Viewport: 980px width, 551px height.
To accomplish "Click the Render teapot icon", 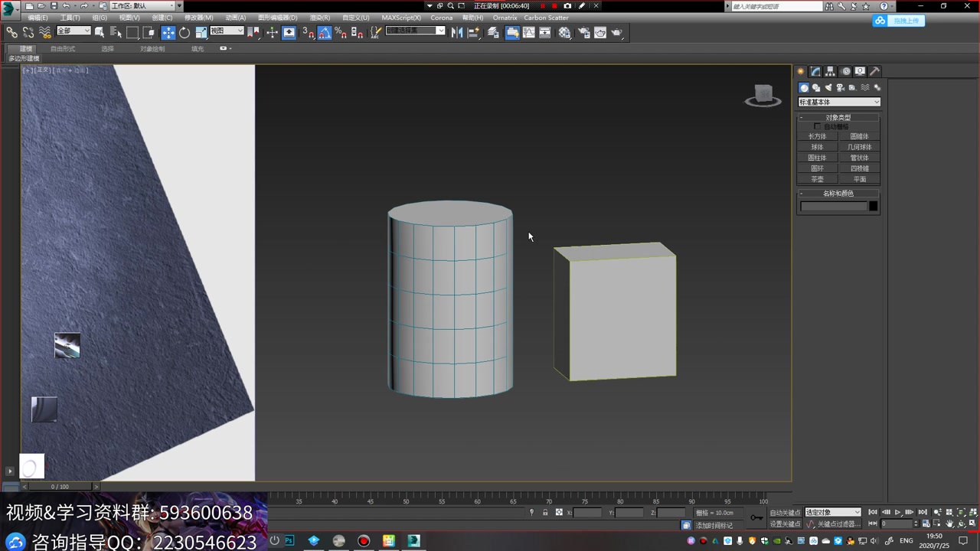I will click(x=617, y=32).
